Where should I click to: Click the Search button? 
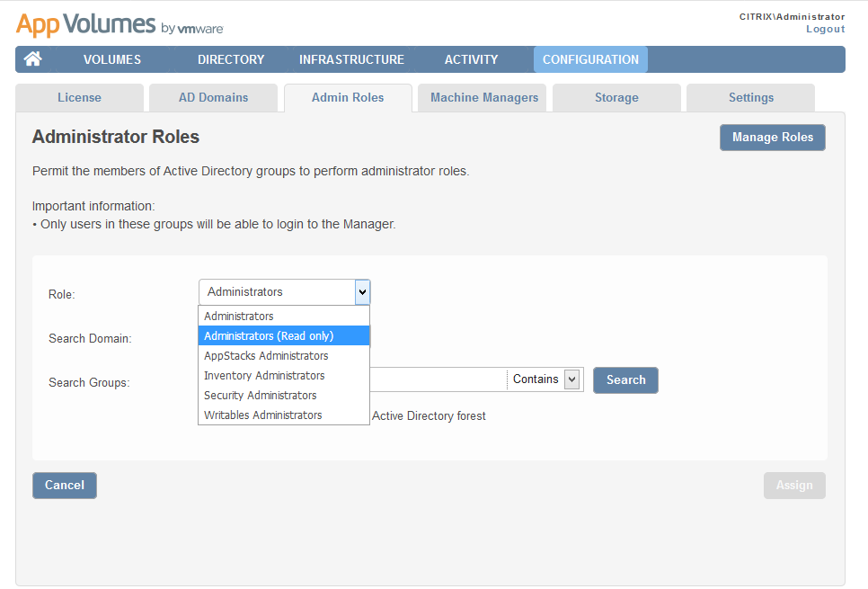[x=625, y=380]
